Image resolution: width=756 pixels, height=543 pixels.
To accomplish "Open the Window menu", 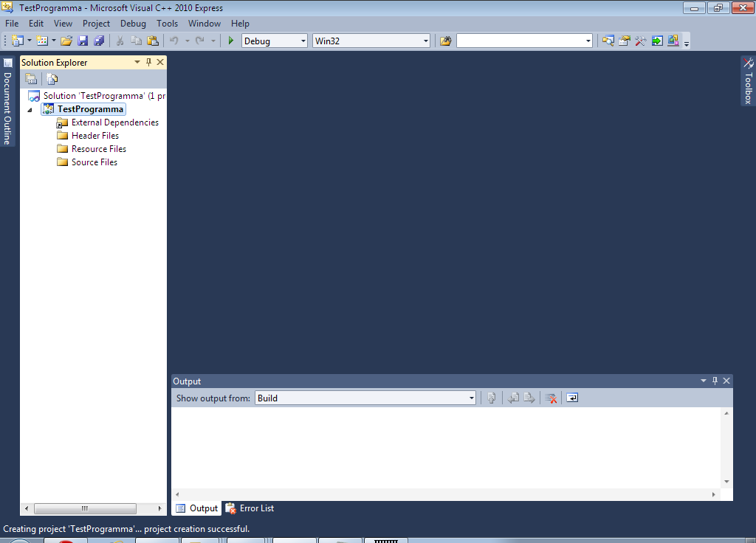I will pos(205,24).
